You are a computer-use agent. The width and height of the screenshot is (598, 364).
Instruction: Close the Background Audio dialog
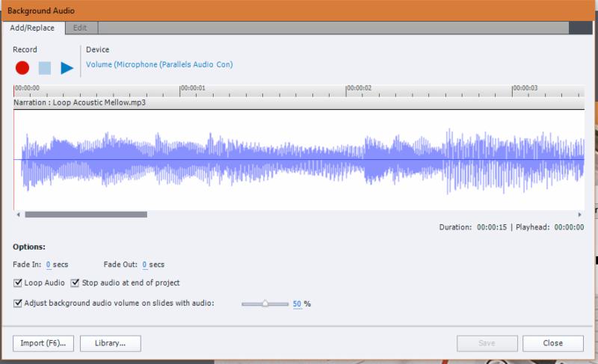552,343
